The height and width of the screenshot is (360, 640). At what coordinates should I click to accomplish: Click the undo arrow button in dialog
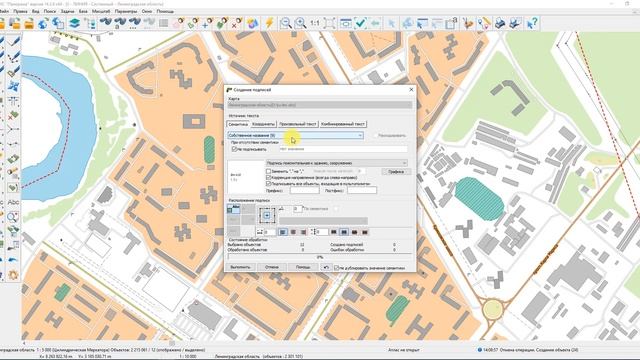326,267
